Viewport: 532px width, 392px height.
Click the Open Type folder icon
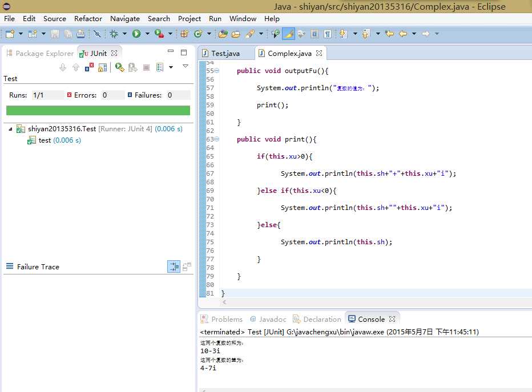[223, 34]
